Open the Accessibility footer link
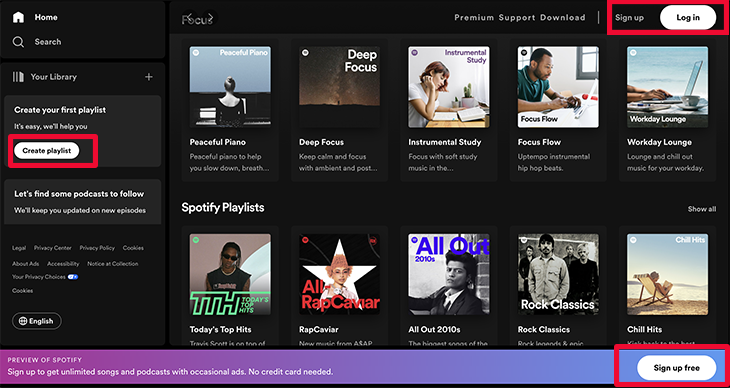This screenshot has height=388, width=730. (x=63, y=264)
